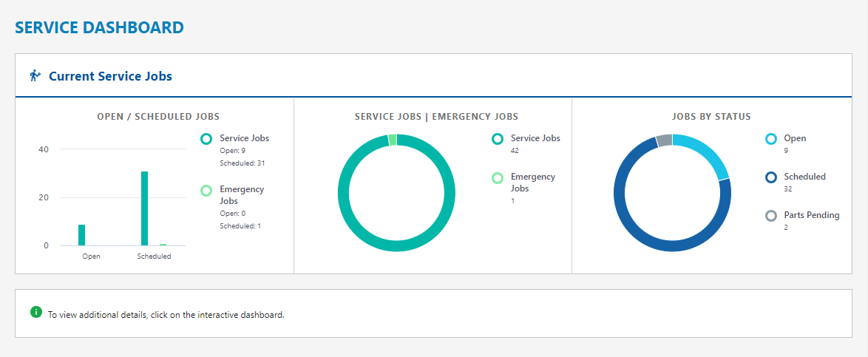
Task: Click the Open status legend circle
Action: [771, 138]
